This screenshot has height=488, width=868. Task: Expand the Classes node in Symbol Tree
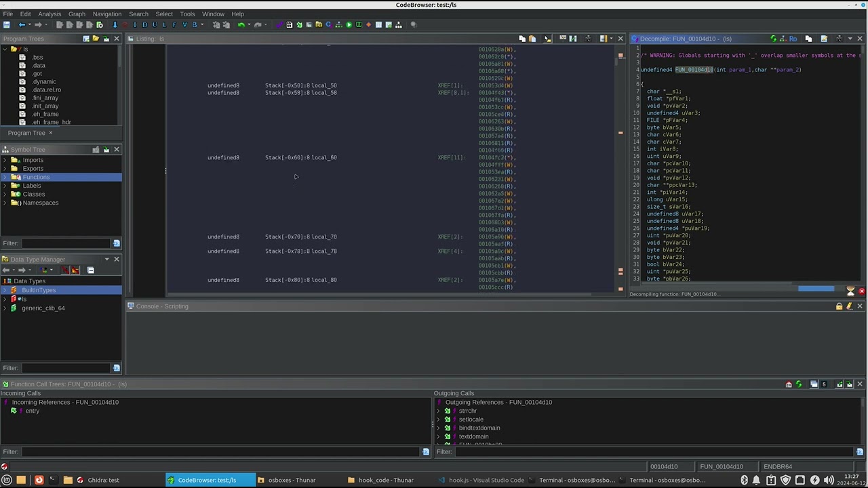[x=5, y=194]
